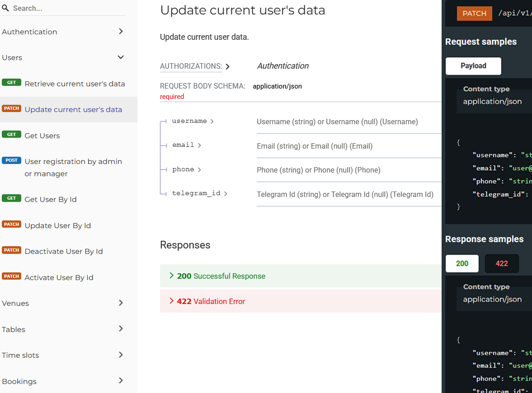Click the application/json request body schema text

click(x=277, y=86)
